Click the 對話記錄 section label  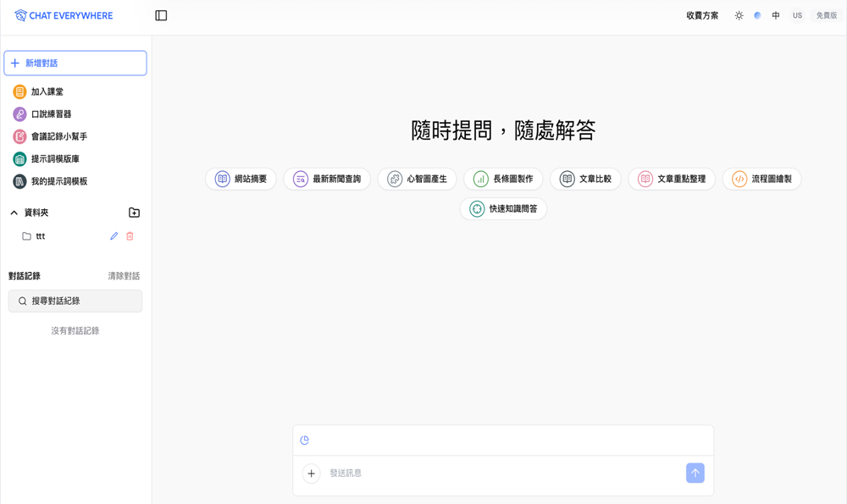point(25,276)
